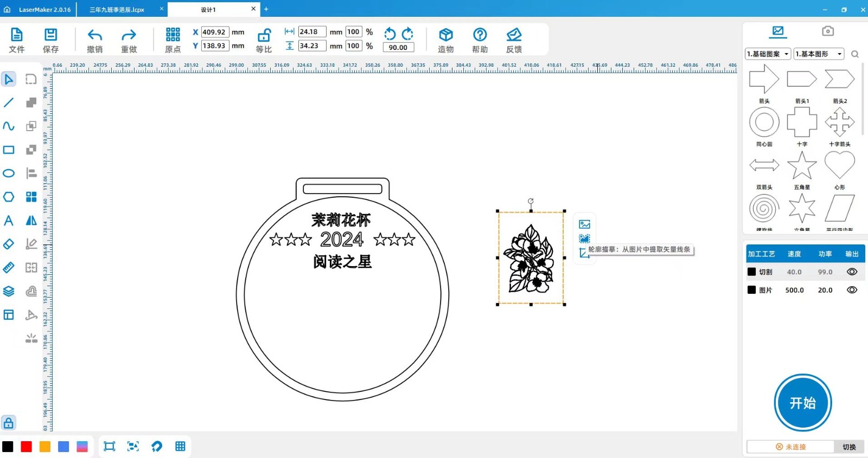Select the straight line drawing tool
Image resolution: width=868 pixels, height=458 pixels.
click(x=9, y=102)
